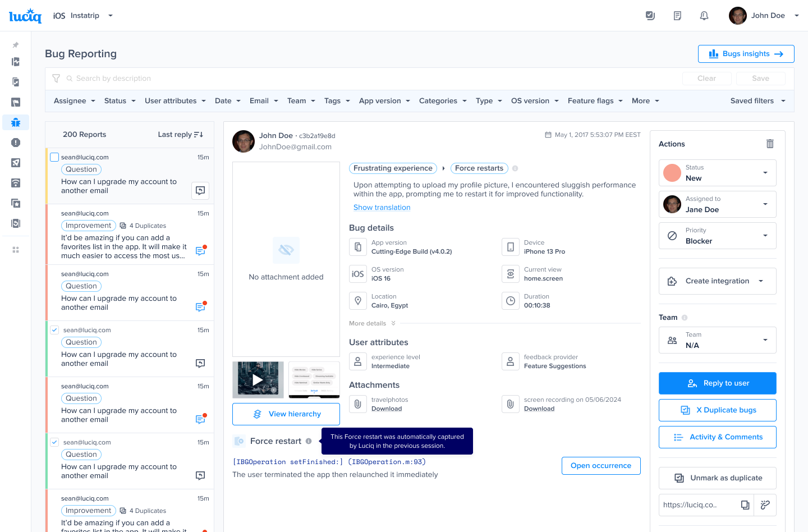The image size is (808, 532).
Task: Open the bug reporting sidebar icon
Action: [16, 122]
